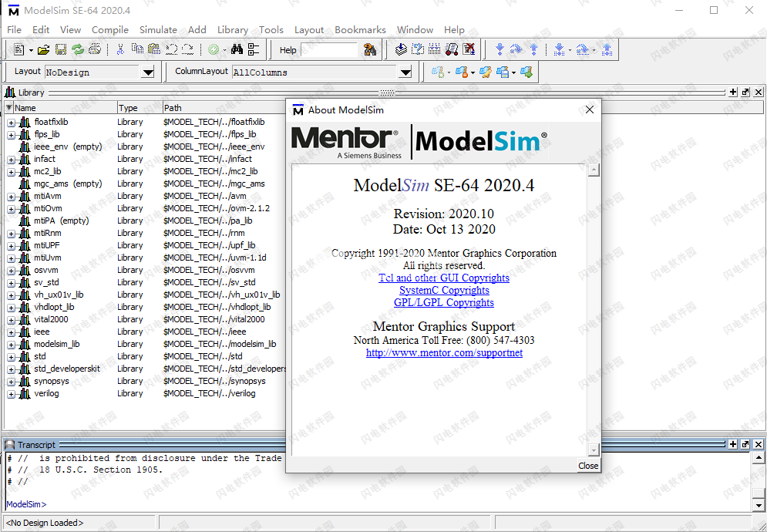Click the first blue Step Into arrow icon
Image resolution: width=767 pixels, height=532 pixels.
pyautogui.click(x=500, y=49)
